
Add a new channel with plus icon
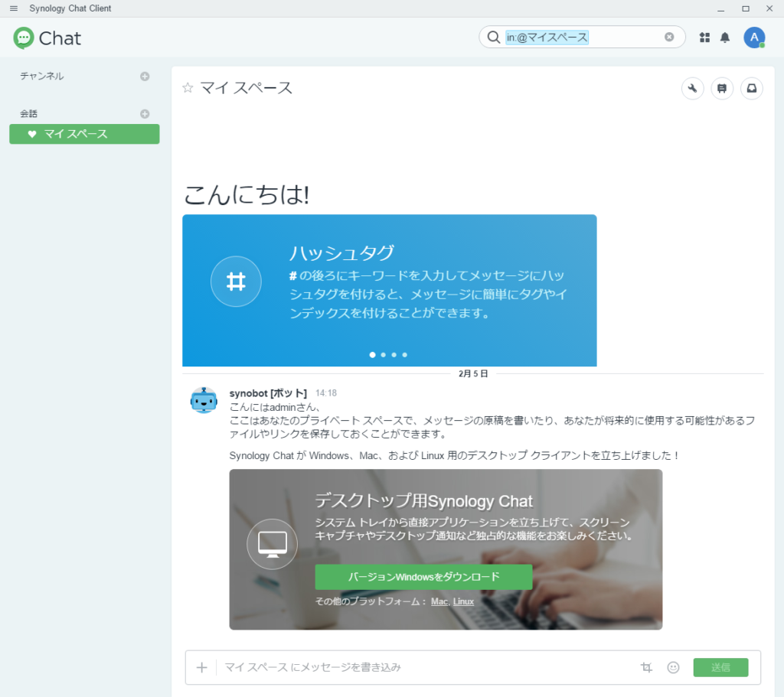coord(145,77)
